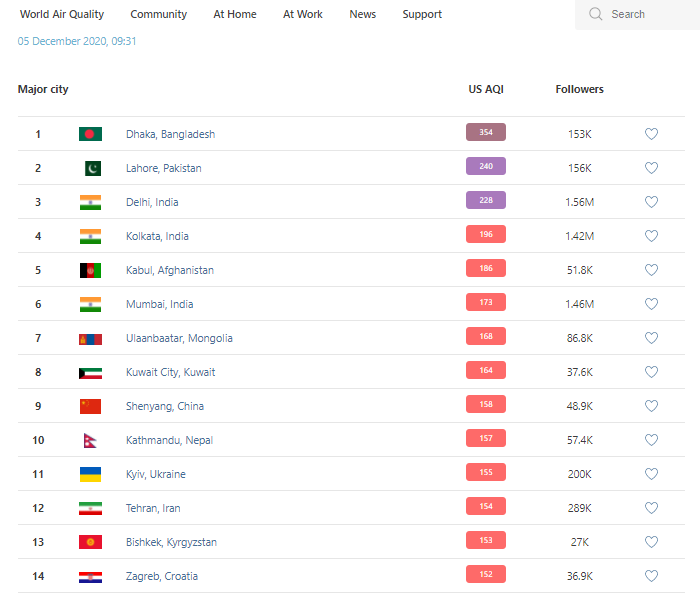Follow Kathmandu using the heart icon
Viewport: 700px width, 594px height.
click(651, 440)
